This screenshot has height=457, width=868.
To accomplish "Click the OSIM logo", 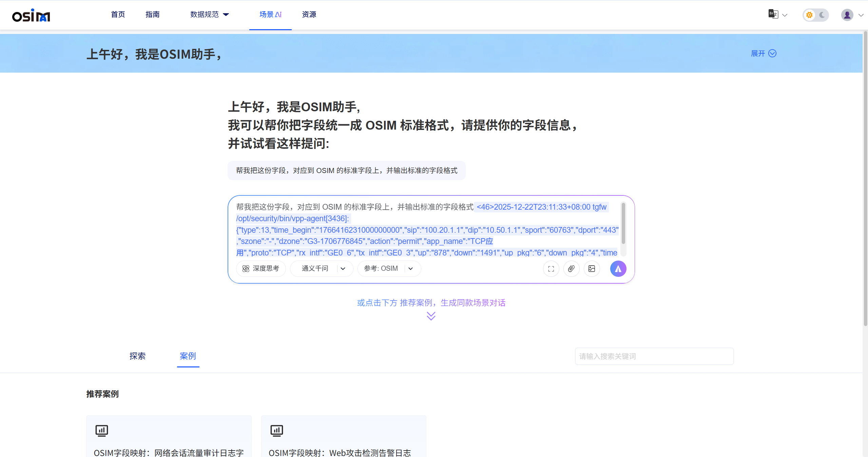I will 31,15.
